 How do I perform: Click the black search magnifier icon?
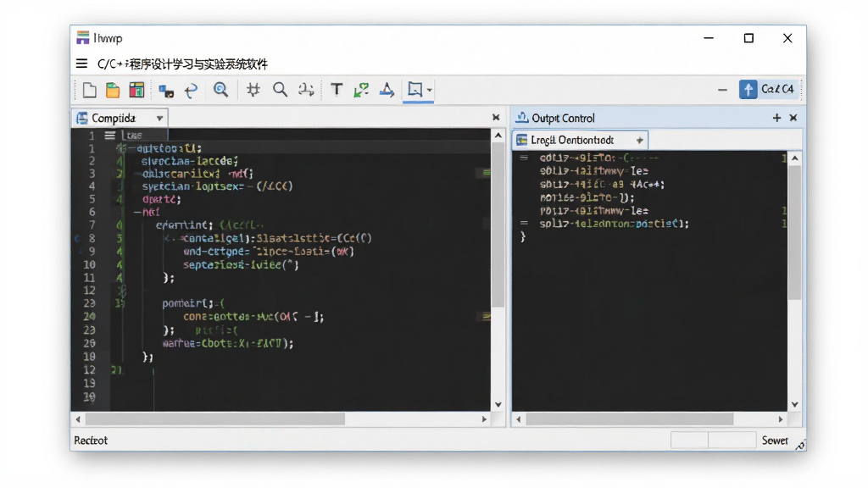pyautogui.click(x=280, y=90)
